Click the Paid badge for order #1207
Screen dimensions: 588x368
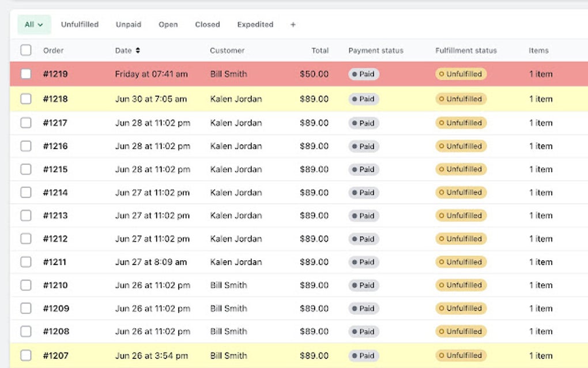pyautogui.click(x=363, y=355)
